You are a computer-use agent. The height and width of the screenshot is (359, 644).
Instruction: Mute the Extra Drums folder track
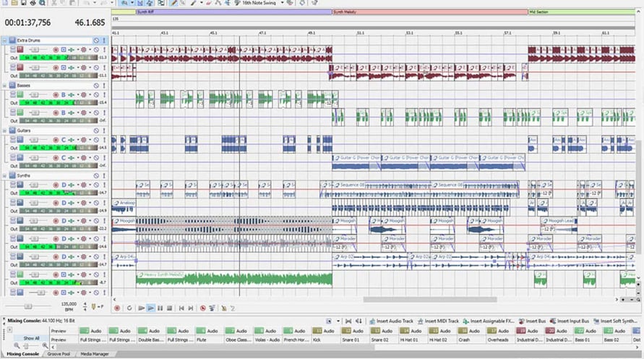pyautogui.click(x=96, y=40)
